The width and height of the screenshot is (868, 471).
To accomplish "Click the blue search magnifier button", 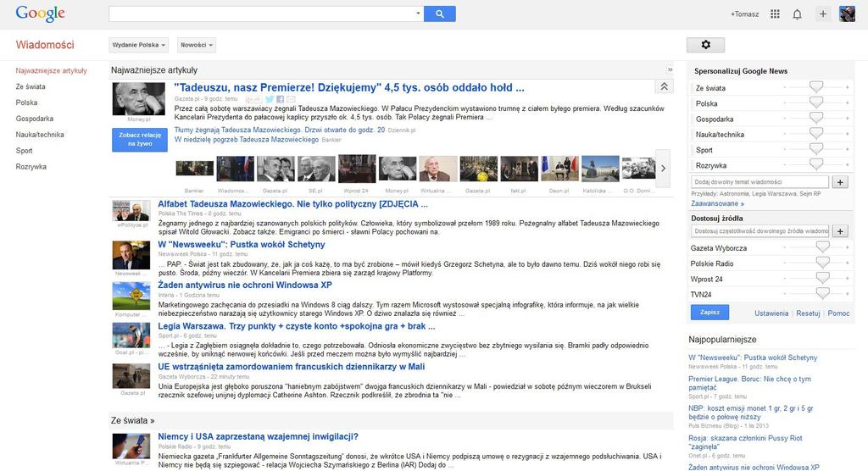I will coord(440,14).
